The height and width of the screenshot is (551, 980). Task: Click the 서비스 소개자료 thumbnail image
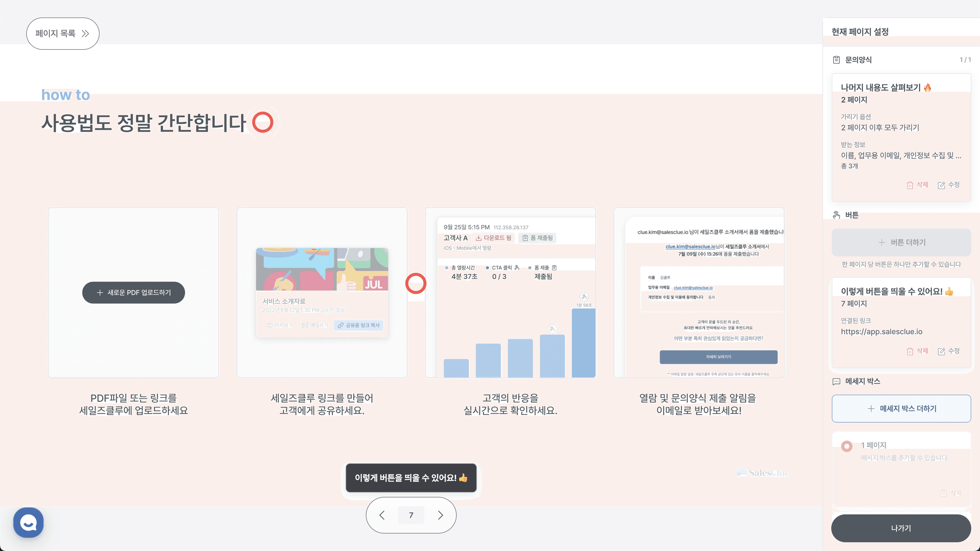point(322,269)
